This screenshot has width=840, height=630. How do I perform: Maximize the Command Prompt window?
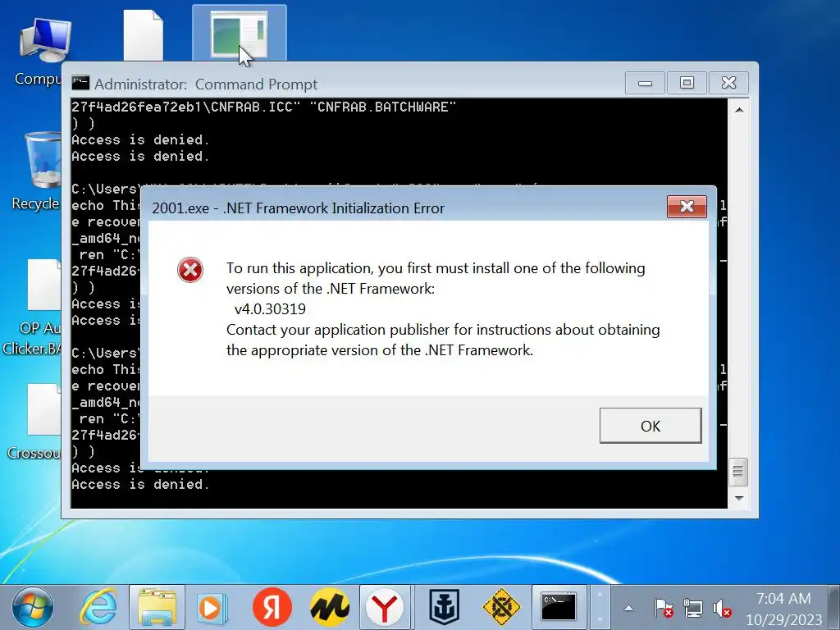(687, 83)
